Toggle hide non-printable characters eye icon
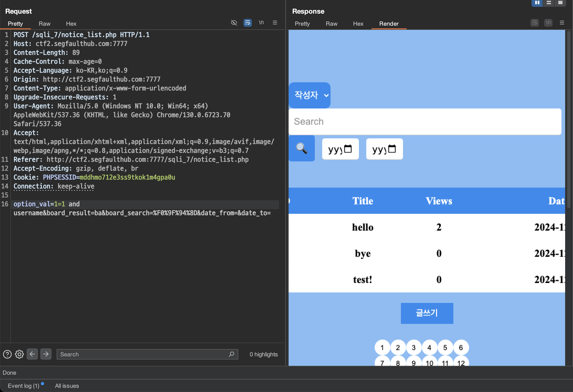The image size is (573, 392). pos(234,23)
